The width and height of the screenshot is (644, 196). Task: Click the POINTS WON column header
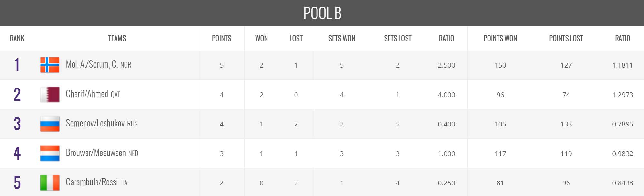tap(500, 38)
